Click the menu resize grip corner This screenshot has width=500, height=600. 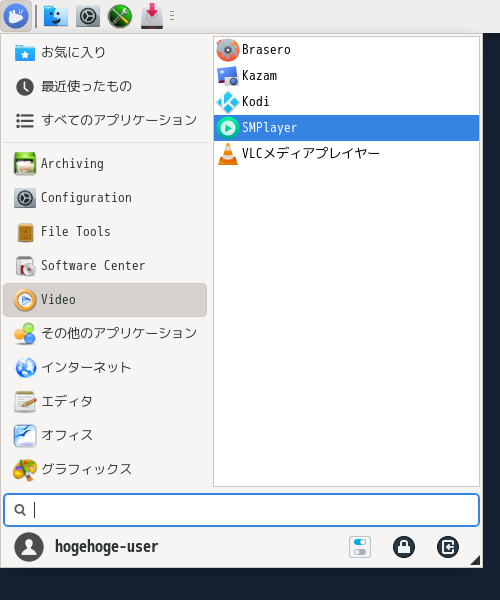(476, 560)
